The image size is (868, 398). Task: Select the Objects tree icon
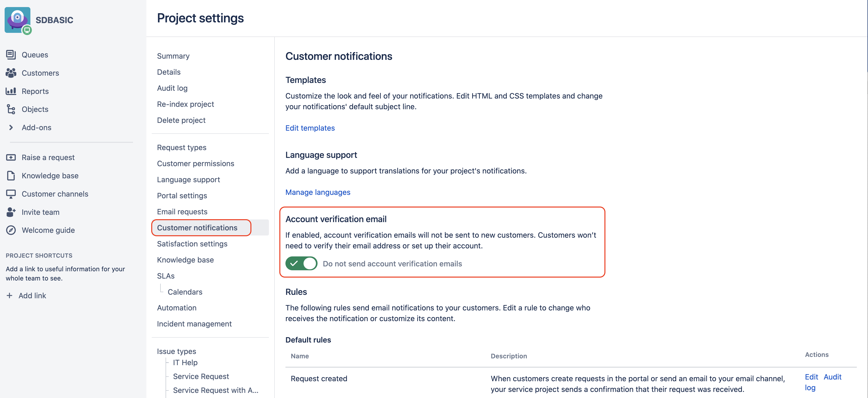tap(11, 109)
